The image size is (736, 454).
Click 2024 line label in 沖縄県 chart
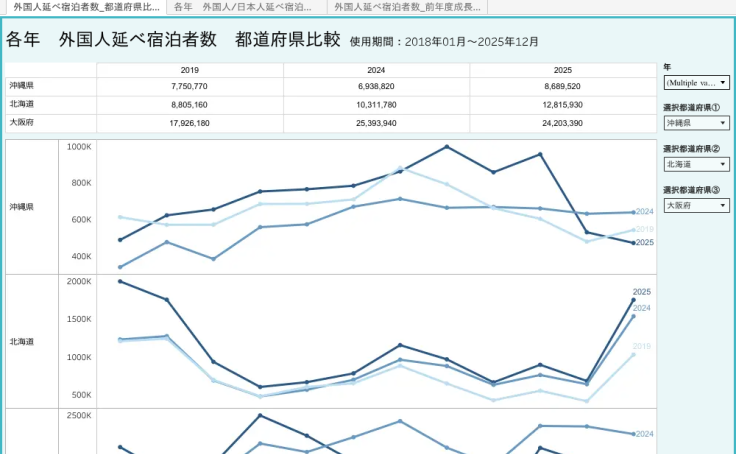(x=644, y=212)
